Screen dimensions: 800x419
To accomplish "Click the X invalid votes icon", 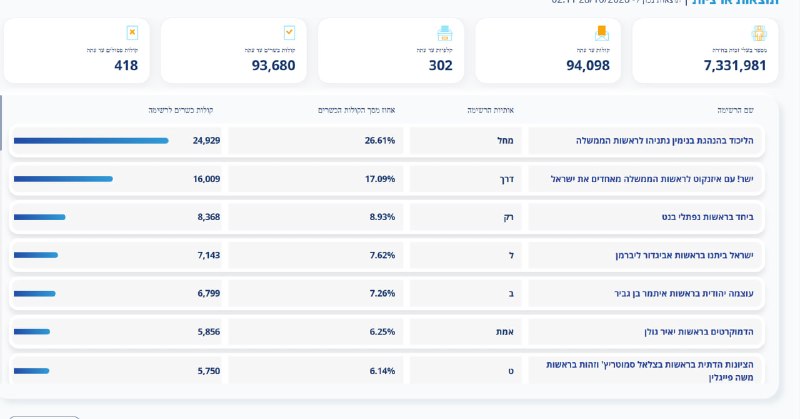I will pos(132,33).
